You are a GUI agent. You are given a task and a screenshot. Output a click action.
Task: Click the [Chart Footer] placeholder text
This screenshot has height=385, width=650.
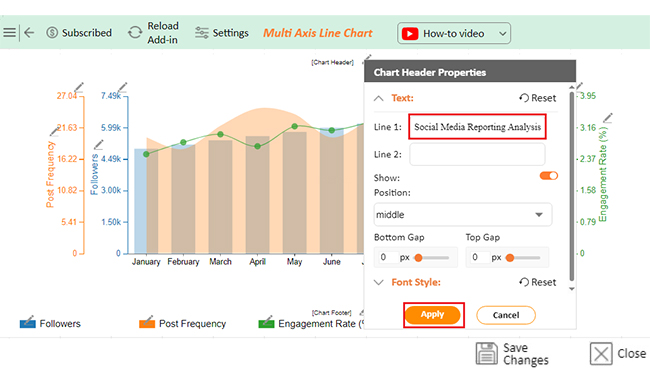pos(332,313)
